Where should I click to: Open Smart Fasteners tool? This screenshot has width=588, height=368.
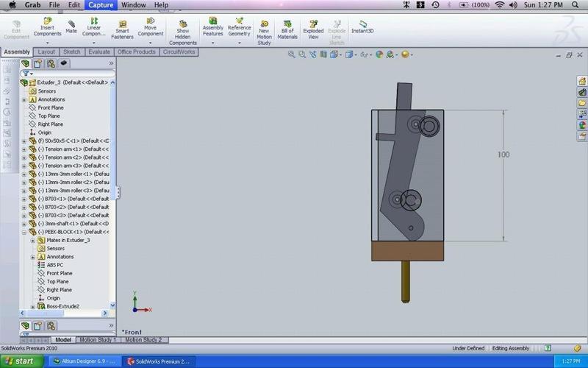click(122, 26)
